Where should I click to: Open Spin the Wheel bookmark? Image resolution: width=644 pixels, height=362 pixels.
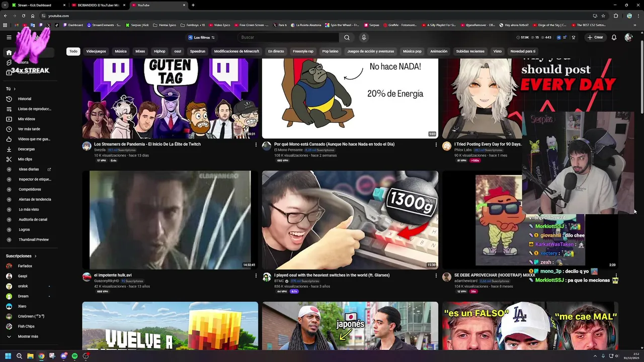342,25
